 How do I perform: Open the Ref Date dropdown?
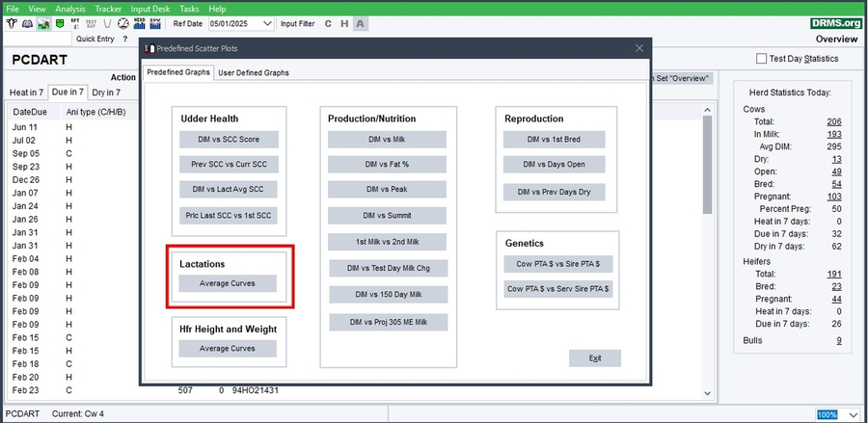268,24
